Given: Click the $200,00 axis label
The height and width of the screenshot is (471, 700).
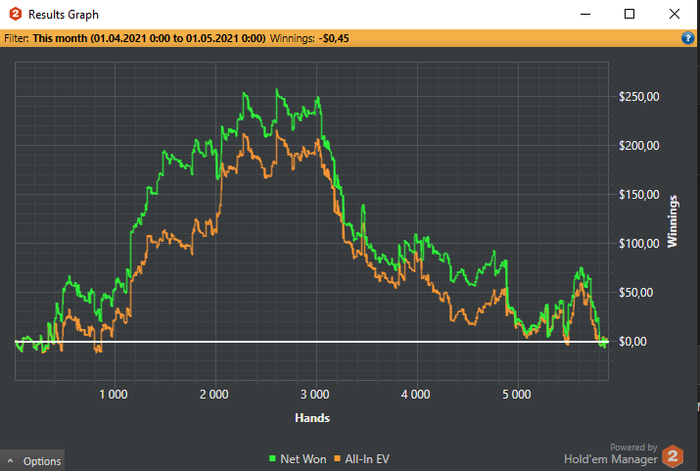Looking at the screenshot, I should point(639,146).
